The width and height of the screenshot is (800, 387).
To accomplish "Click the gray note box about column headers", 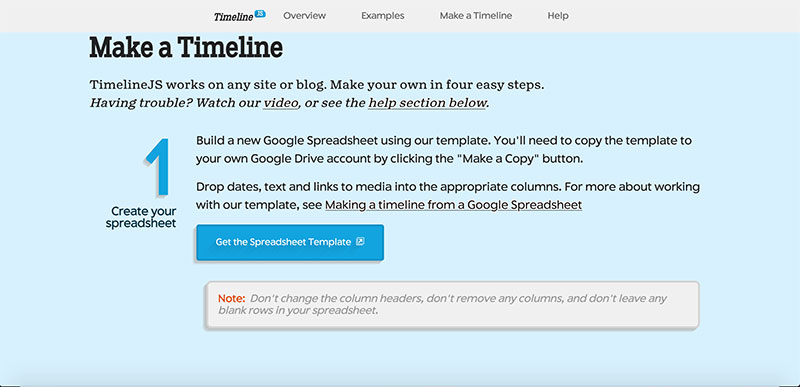I will [x=452, y=304].
